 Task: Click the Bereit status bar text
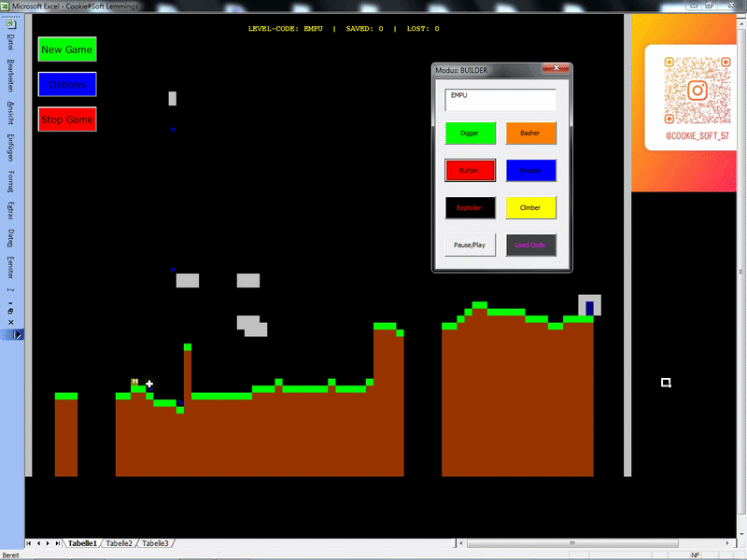coord(10,555)
